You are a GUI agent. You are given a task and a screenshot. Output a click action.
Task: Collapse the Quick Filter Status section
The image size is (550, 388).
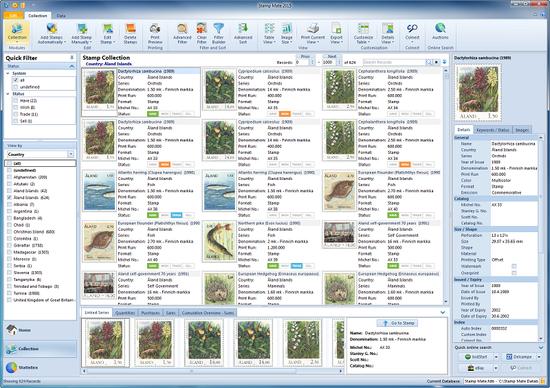coord(72,66)
